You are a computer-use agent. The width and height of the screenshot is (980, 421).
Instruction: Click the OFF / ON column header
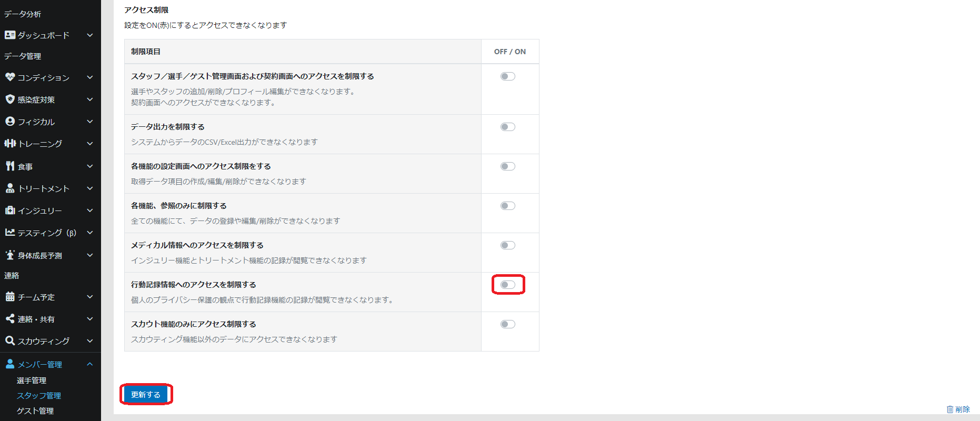[x=510, y=52]
